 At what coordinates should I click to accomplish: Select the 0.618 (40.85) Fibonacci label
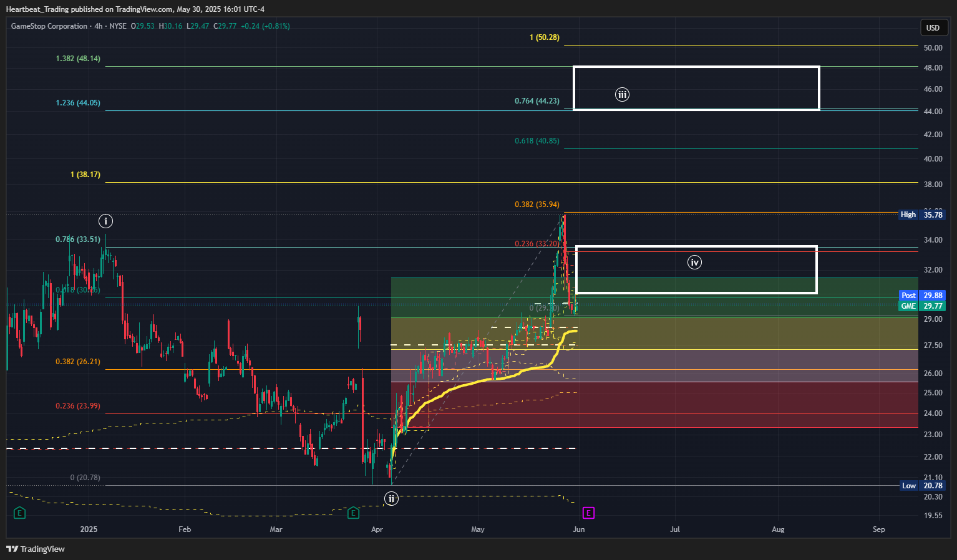tap(537, 141)
